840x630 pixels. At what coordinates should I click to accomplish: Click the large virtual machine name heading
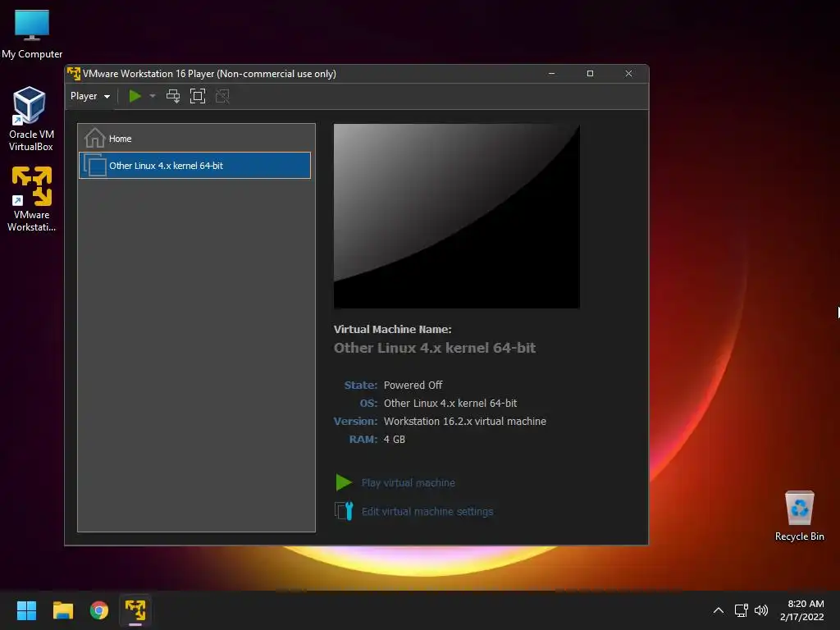click(x=435, y=348)
